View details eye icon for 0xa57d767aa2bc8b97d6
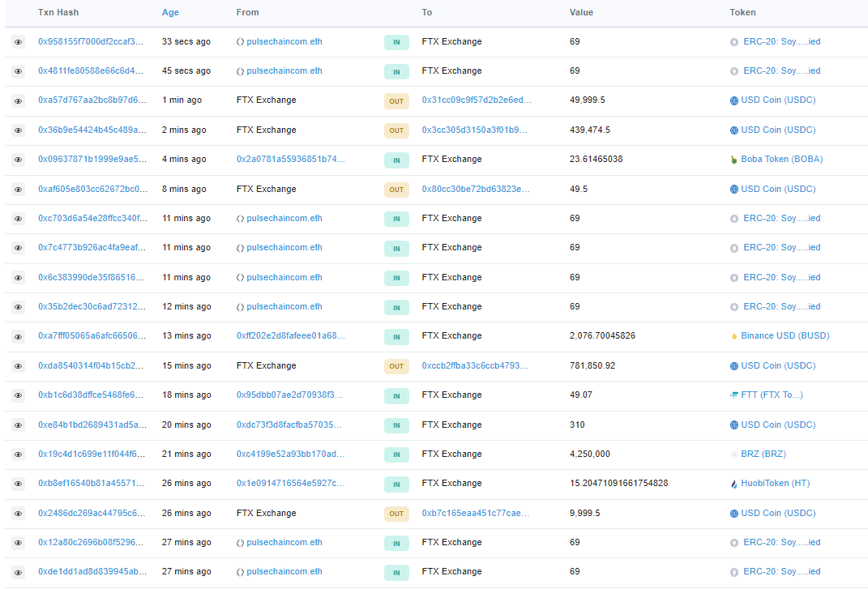868x589 pixels. 19,100
